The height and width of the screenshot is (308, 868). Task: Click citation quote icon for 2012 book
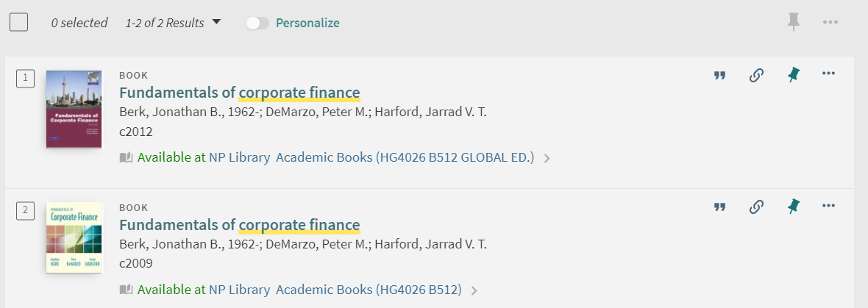click(719, 75)
